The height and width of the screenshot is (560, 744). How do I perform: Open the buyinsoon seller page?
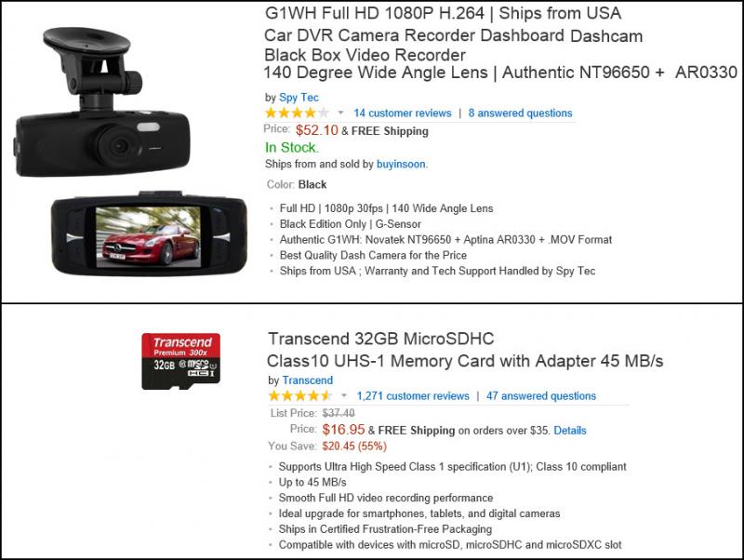coord(402,165)
